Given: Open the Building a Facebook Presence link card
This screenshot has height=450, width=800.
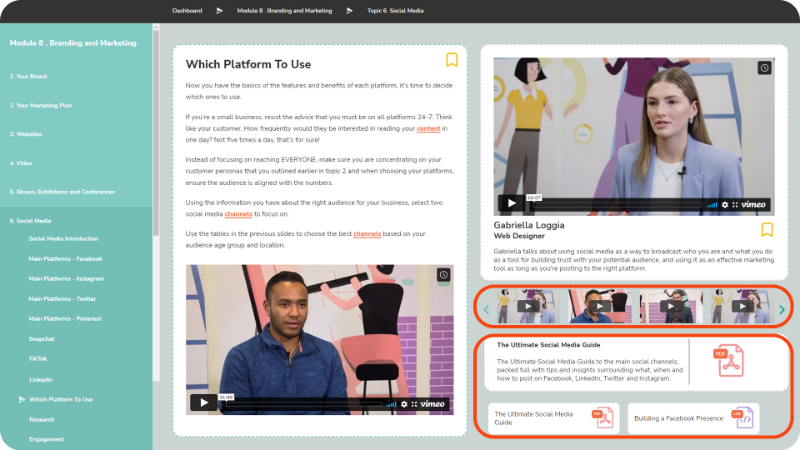Looking at the screenshot, I should pos(693,418).
